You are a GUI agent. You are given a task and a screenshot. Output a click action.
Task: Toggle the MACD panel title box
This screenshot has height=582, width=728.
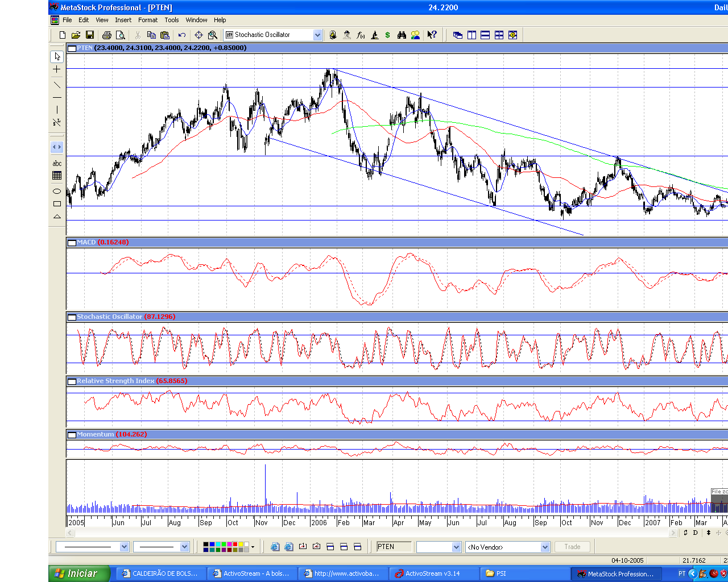tap(72, 243)
